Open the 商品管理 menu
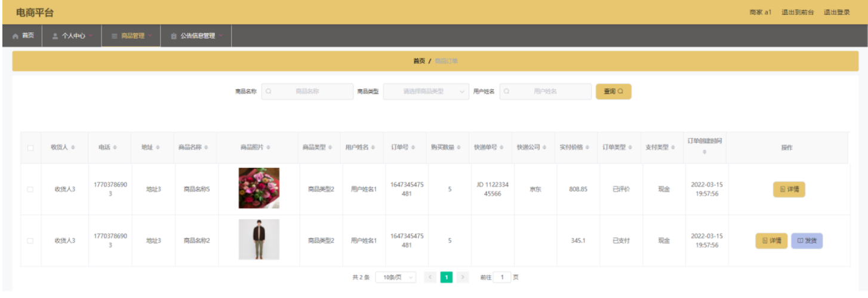This screenshot has height=298, width=868. click(131, 36)
